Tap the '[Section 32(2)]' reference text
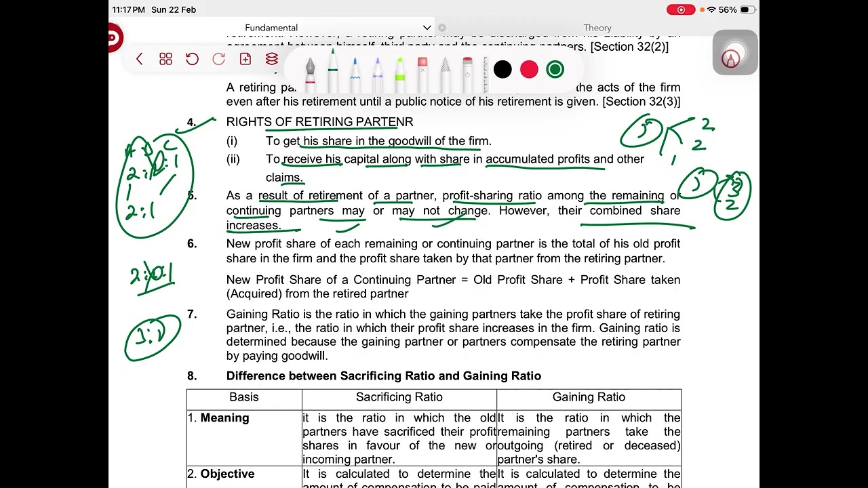Viewport: 868px width, 488px height. click(629, 47)
